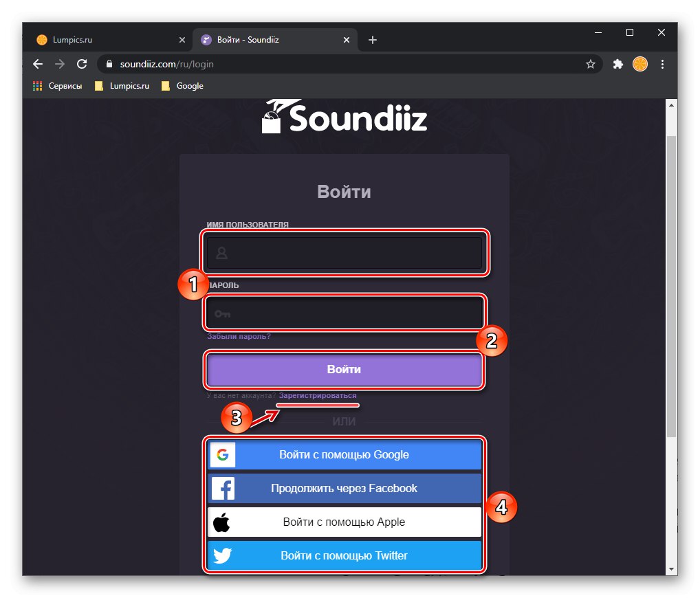Open the Google bookmark folder

pyautogui.click(x=182, y=86)
